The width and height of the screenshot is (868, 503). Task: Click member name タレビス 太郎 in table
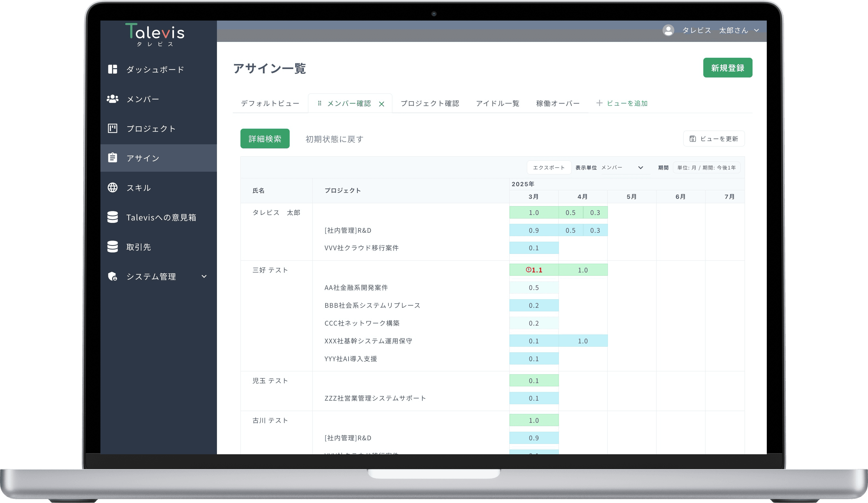pyautogui.click(x=276, y=212)
